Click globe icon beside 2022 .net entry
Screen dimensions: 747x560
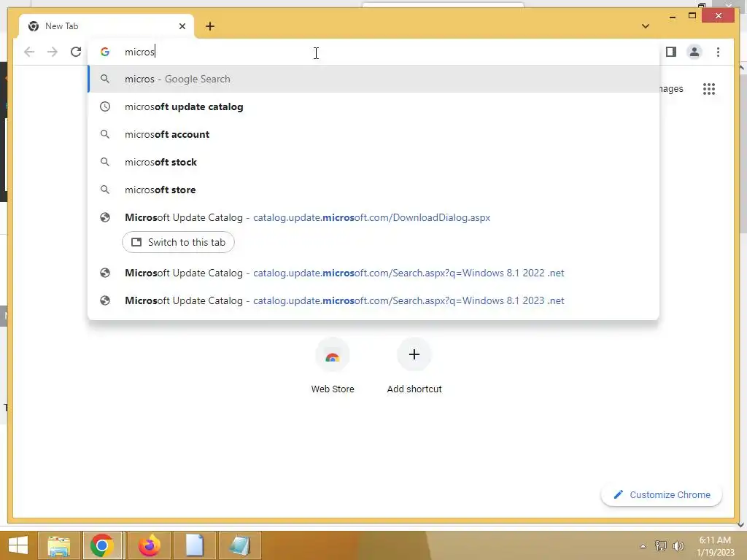point(105,273)
